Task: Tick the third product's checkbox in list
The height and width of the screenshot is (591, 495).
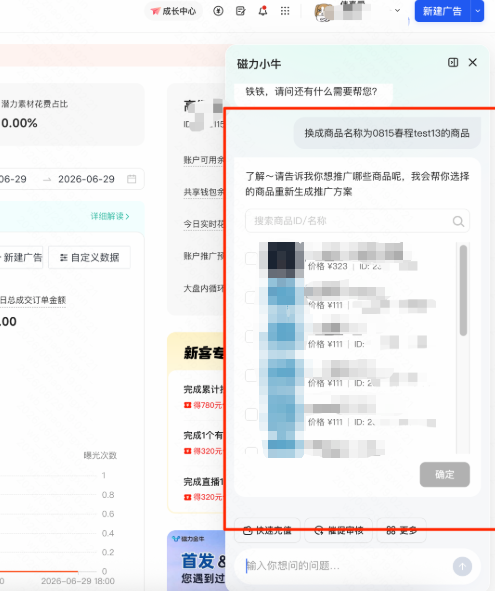Action: pyautogui.click(x=251, y=336)
